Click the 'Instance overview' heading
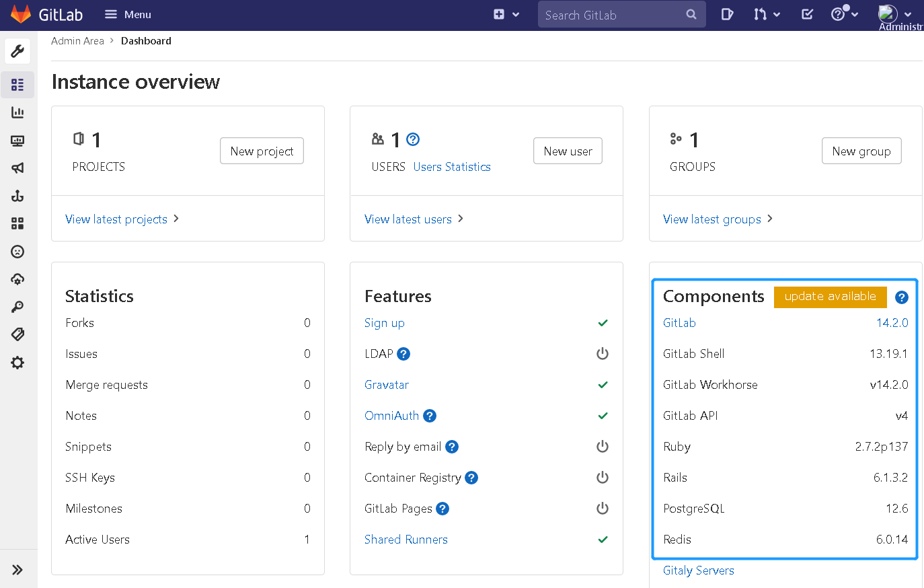Viewport: 924px width, 588px height. 136,81
